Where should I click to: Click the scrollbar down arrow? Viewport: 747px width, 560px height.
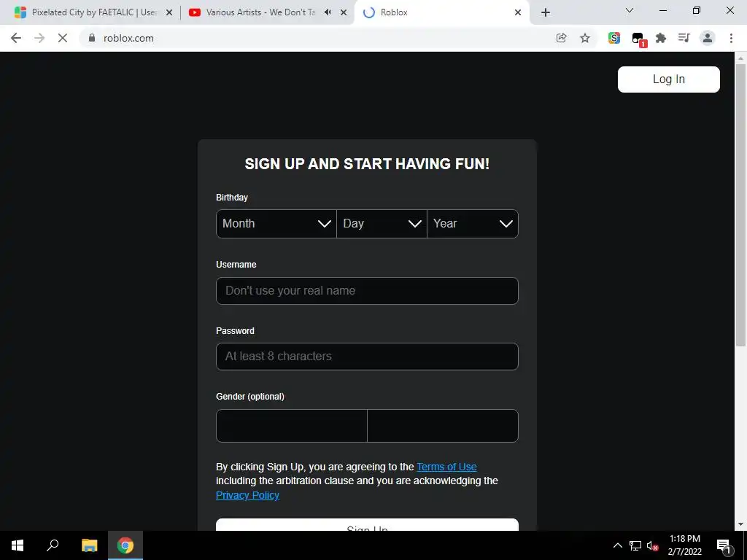(x=740, y=525)
